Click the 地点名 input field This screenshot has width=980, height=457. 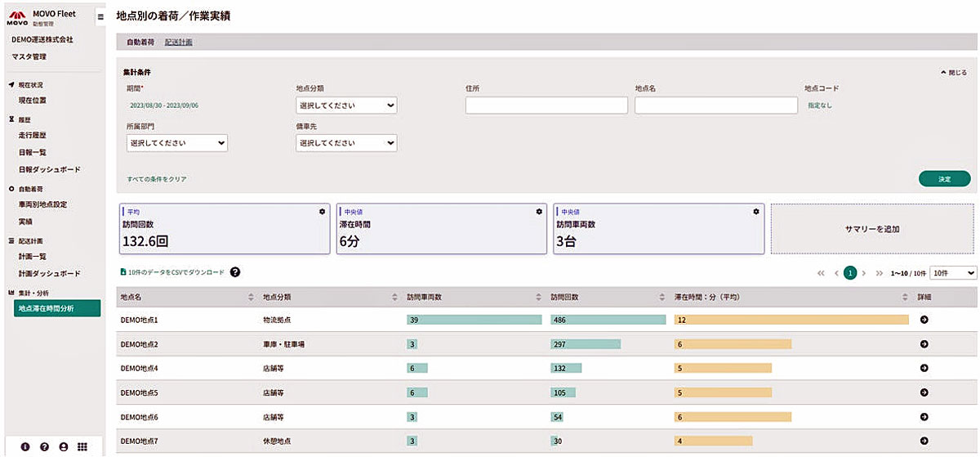[x=716, y=105]
